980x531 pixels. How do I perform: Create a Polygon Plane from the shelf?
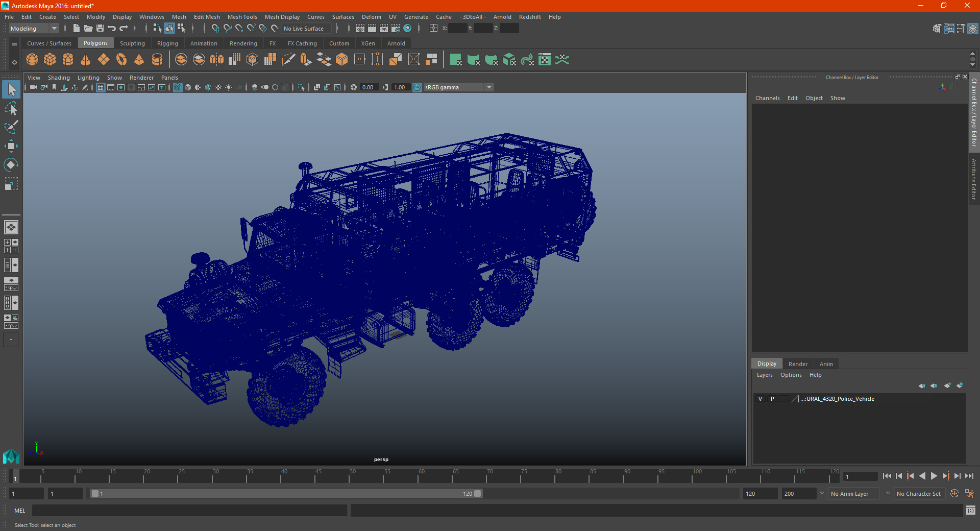(x=104, y=60)
